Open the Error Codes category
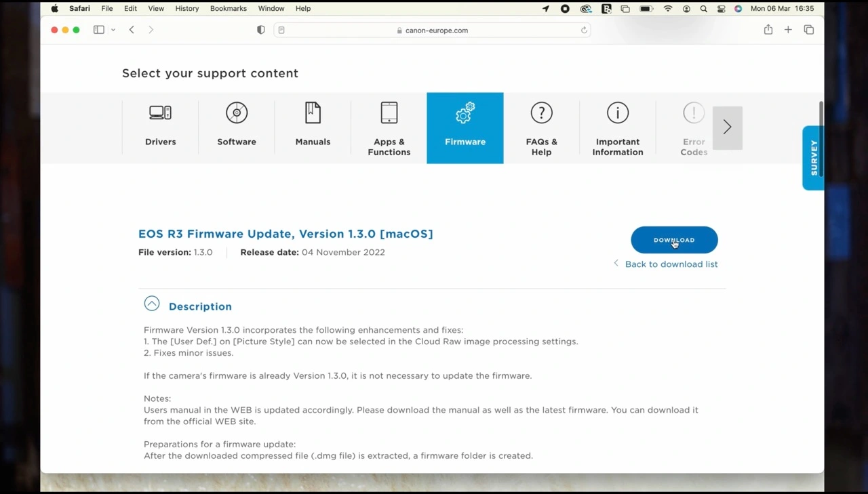 (694, 128)
